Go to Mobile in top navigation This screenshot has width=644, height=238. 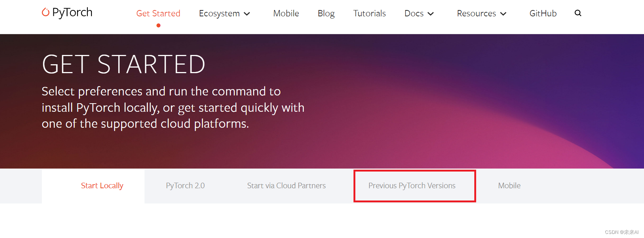point(286,13)
